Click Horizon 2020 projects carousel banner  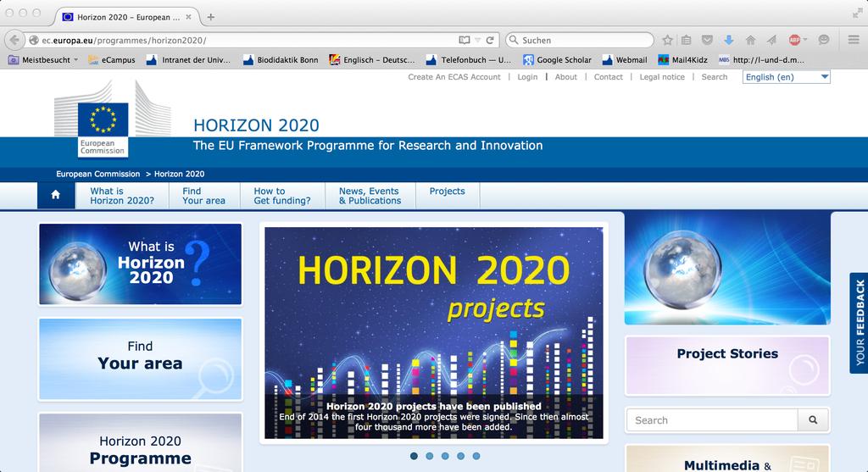point(434,332)
